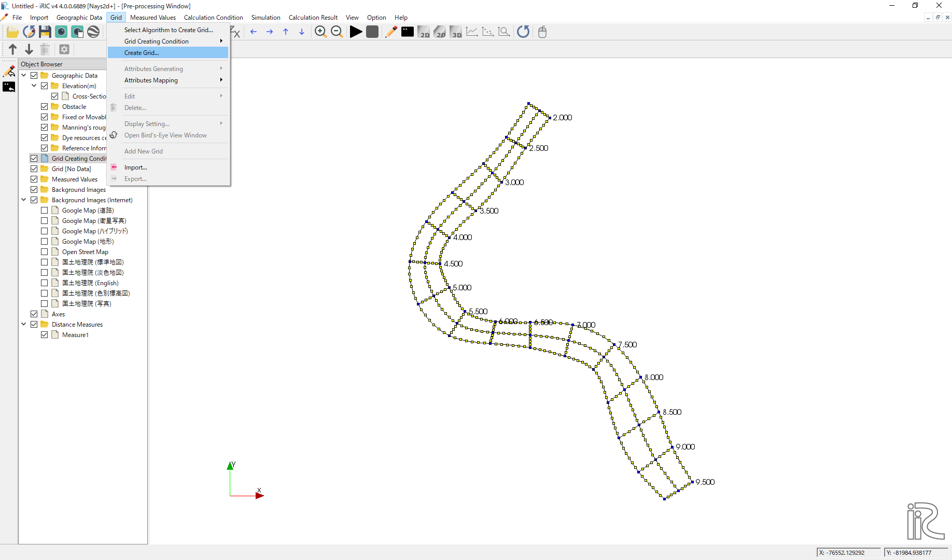Image resolution: width=952 pixels, height=560 pixels.
Task: Open the Simulation menu
Action: pyautogui.click(x=265, y=18)
